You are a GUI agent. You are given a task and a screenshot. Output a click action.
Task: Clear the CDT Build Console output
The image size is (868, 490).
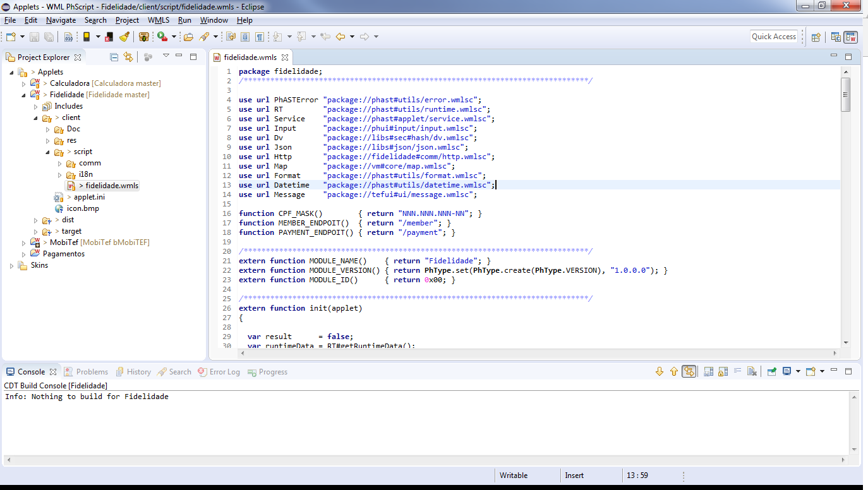click(x=752, y=371)
